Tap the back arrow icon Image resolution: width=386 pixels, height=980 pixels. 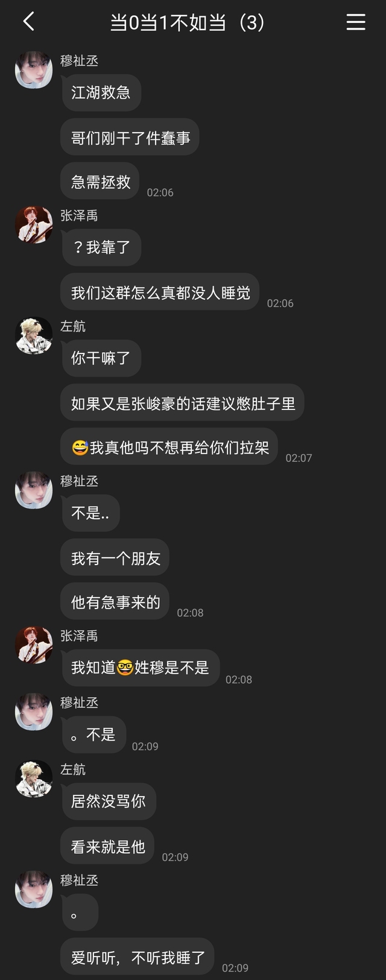28,22
